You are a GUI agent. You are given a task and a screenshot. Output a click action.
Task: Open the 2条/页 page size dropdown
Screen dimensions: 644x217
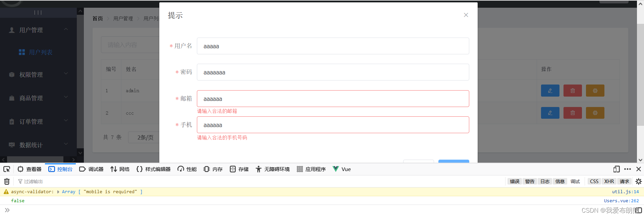(x=144, y=137)
